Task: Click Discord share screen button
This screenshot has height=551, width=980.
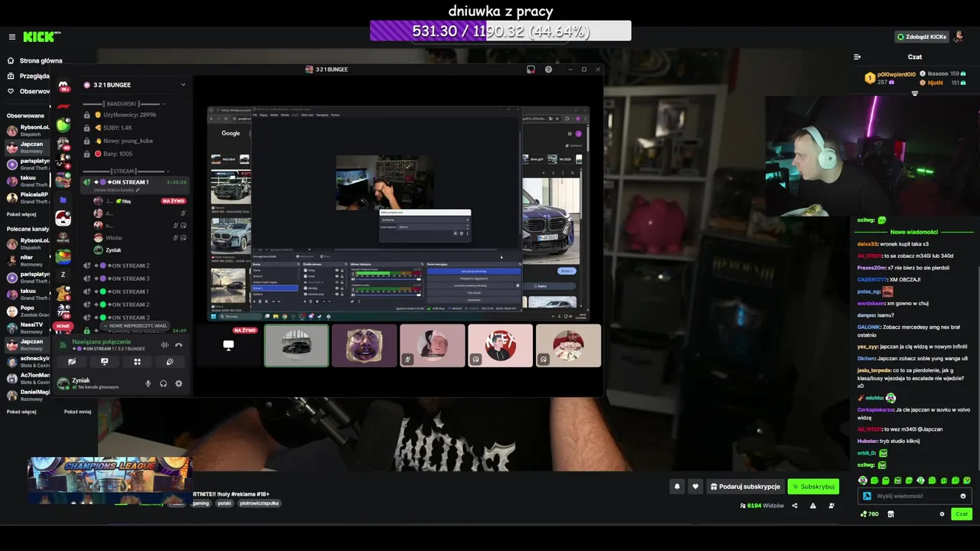Action: click(104, 361)
